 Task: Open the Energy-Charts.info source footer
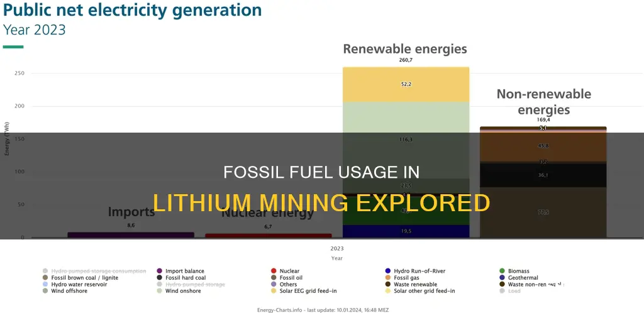(323, 310)
